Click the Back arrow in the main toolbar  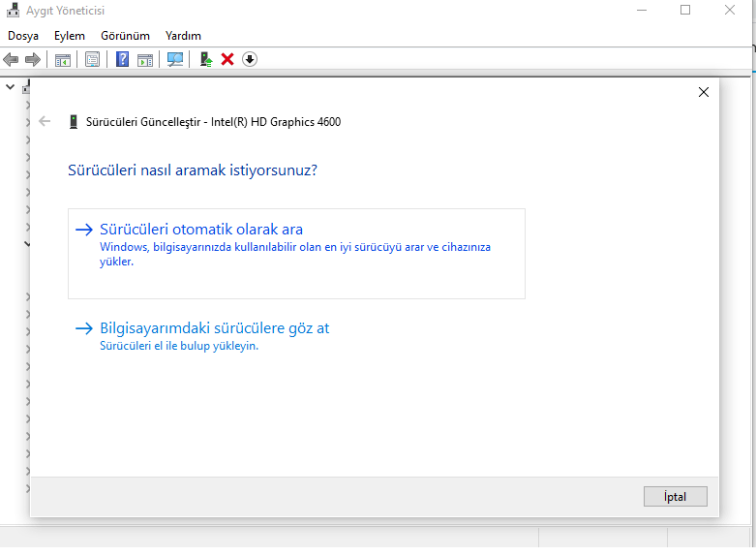tap(12, 60)
